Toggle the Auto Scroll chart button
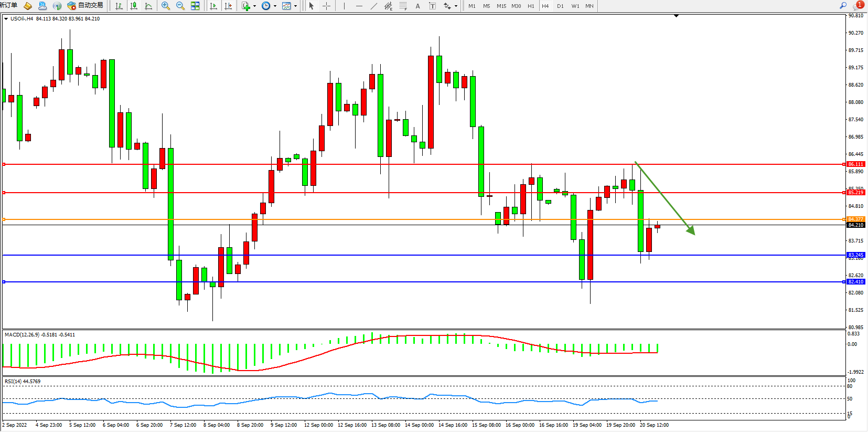The height and width of the screenshot is (432, 868). tap(213, 6)
